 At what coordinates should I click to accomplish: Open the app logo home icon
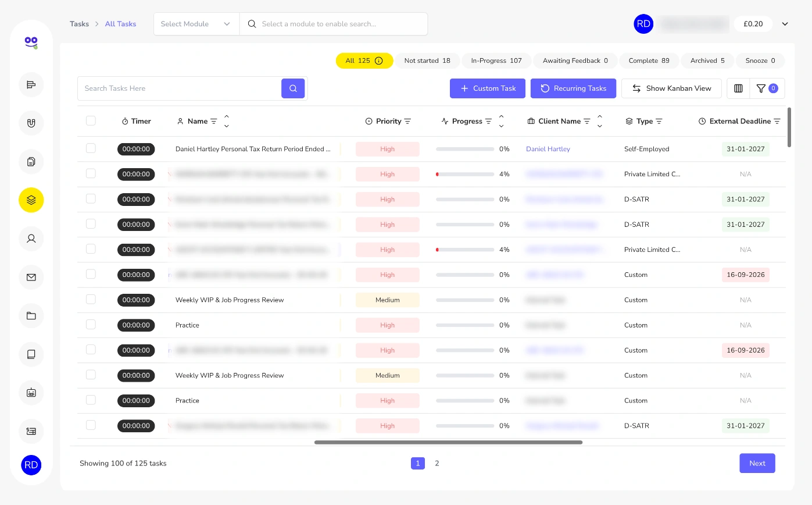[31, 42]
